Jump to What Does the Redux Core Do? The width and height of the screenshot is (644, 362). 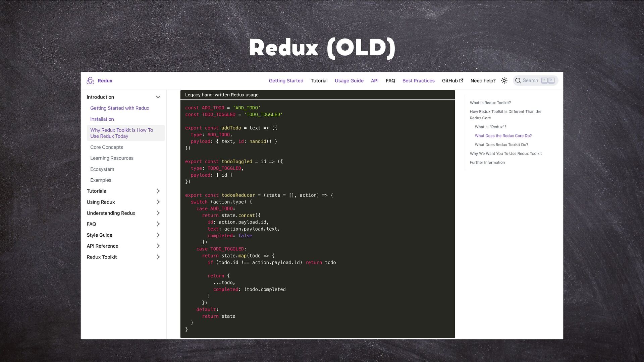(x=503, y=136)
